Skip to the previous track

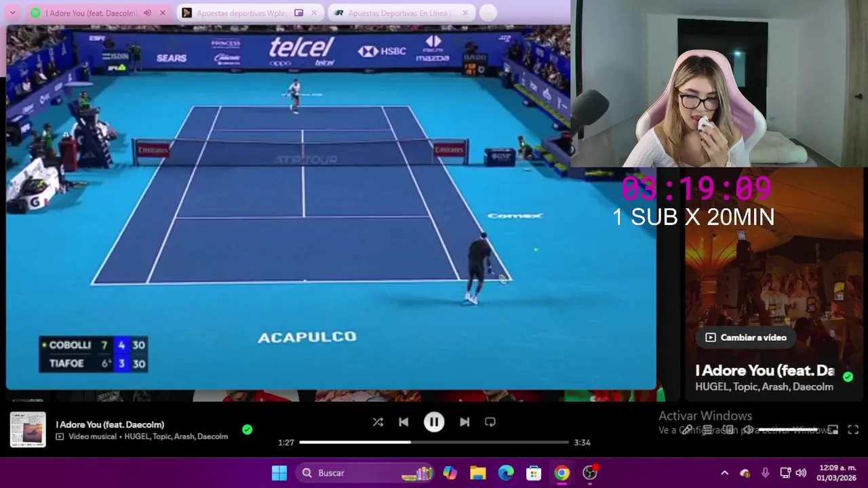pos(403,422)
